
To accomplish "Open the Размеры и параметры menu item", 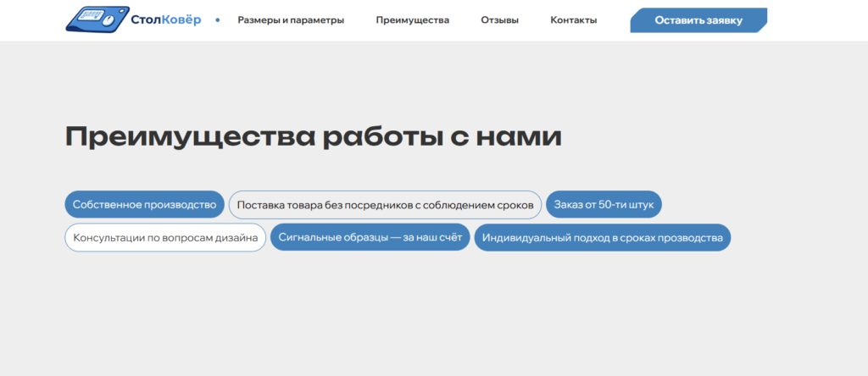I will [x=291, y=20].
